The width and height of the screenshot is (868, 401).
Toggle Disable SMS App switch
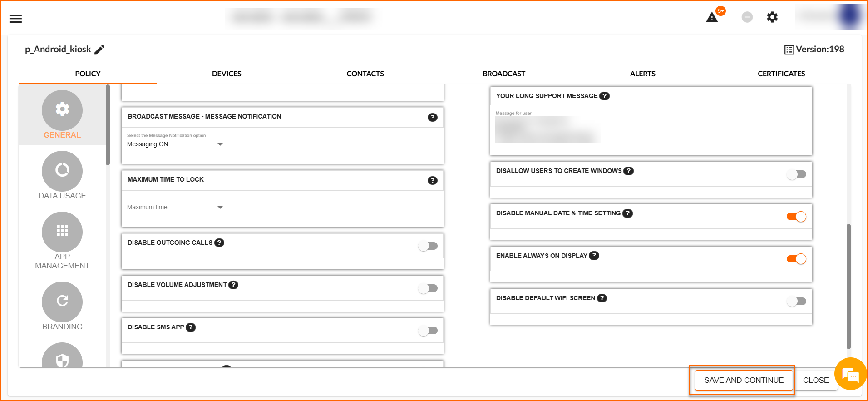pos(428,330)
